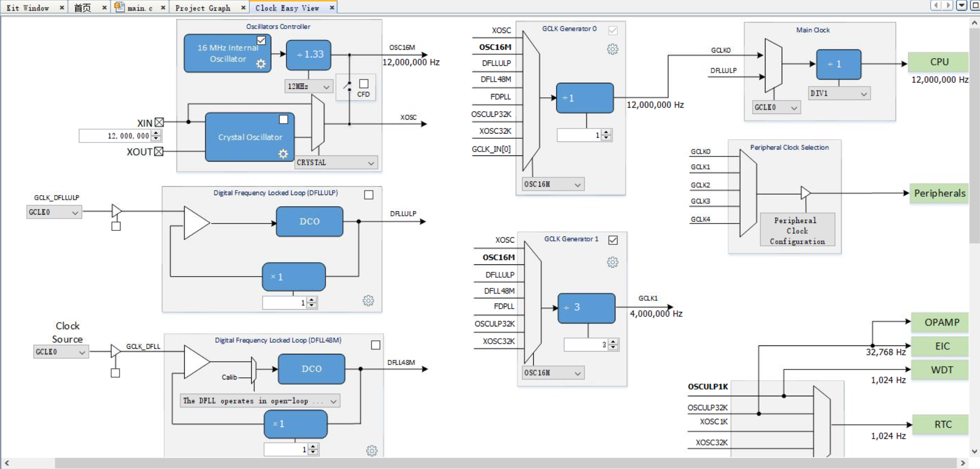Viewport: 980px width, 469px height.
Task: Open the DFLL open-loop mode dropdown
Action: click(x=260, y=401)
